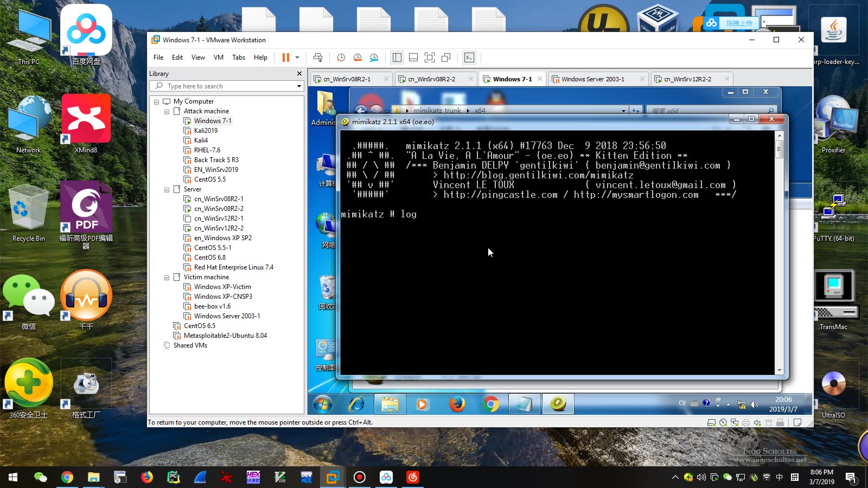Click the VMware message log note icon

tap(797, 423)
